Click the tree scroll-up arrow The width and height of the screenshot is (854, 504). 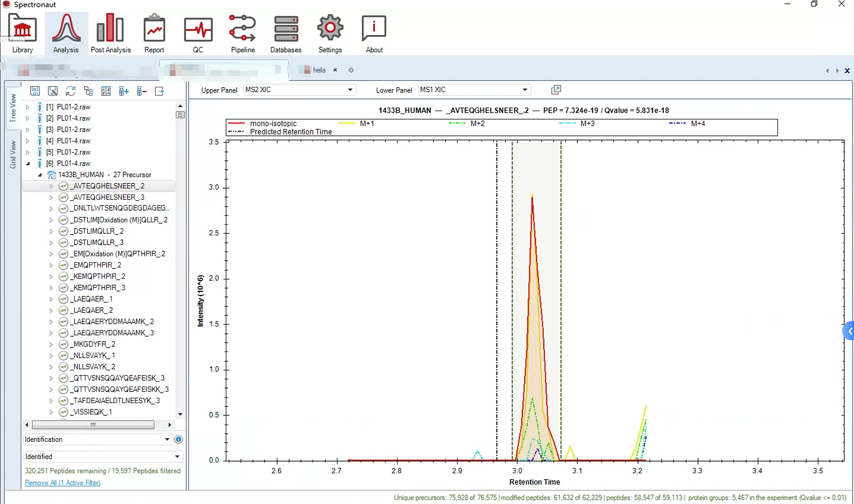(x=180, y=106)
